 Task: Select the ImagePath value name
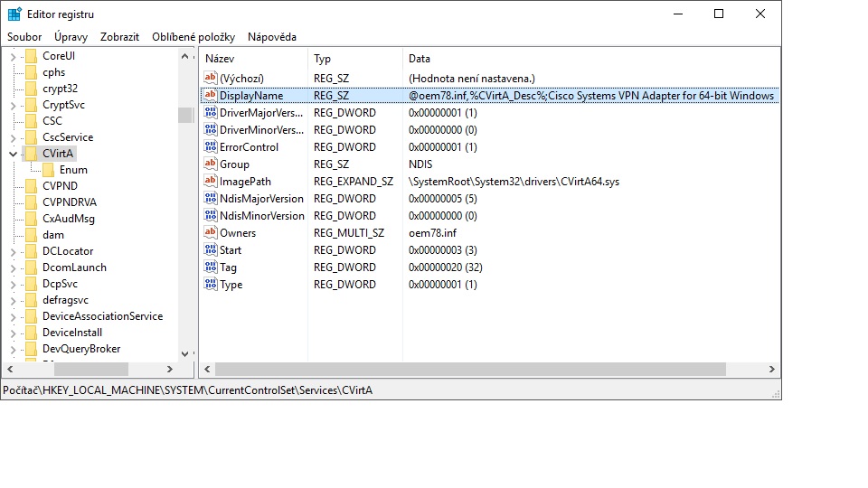(245, 182)
